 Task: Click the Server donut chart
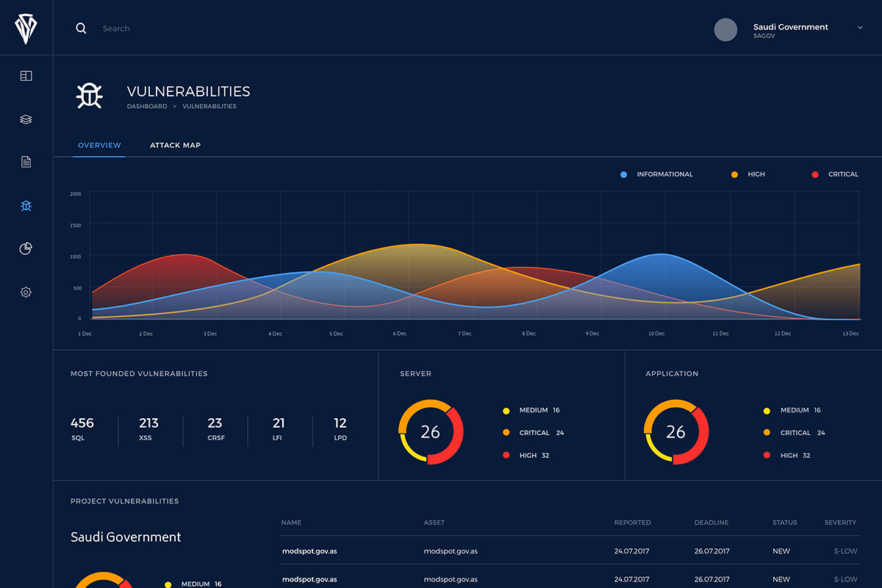pos(431,432)
